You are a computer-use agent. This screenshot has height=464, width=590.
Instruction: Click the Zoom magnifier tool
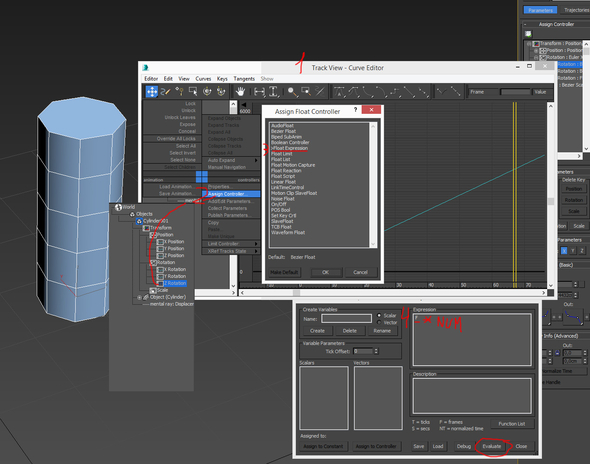(292, 91)
